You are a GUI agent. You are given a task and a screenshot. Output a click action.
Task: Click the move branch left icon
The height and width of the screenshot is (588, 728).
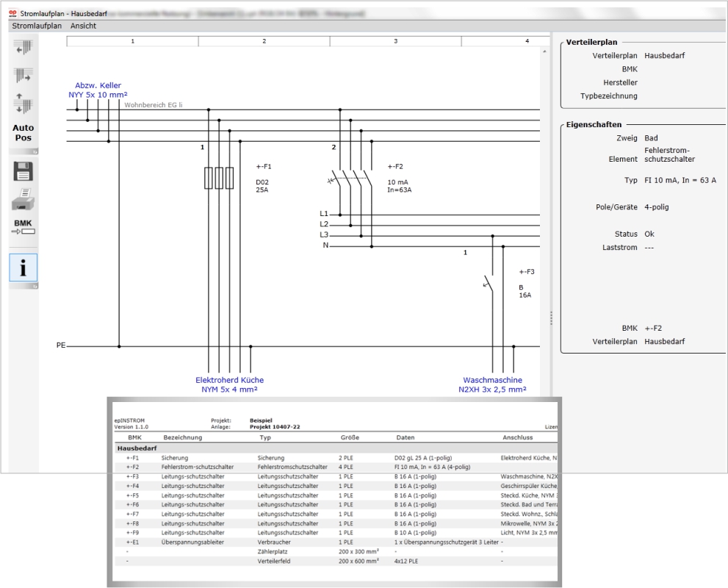coord(24,47)
